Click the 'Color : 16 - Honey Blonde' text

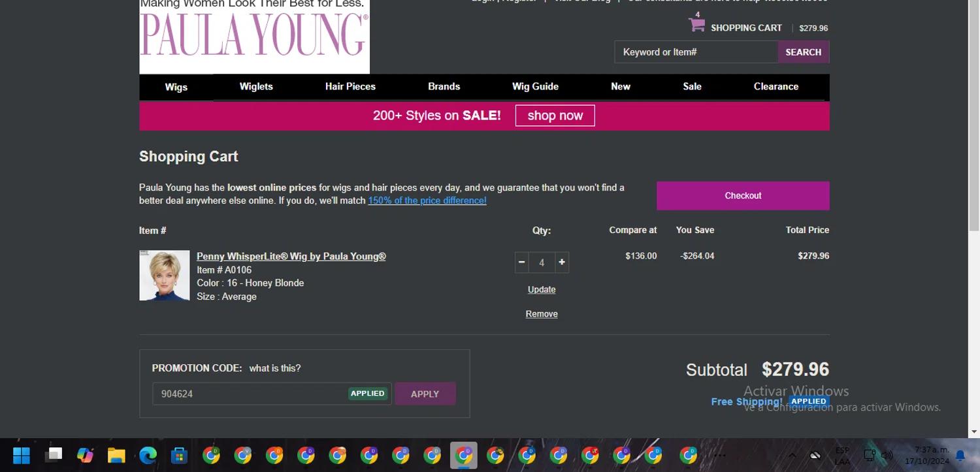[x=250, y=283]
